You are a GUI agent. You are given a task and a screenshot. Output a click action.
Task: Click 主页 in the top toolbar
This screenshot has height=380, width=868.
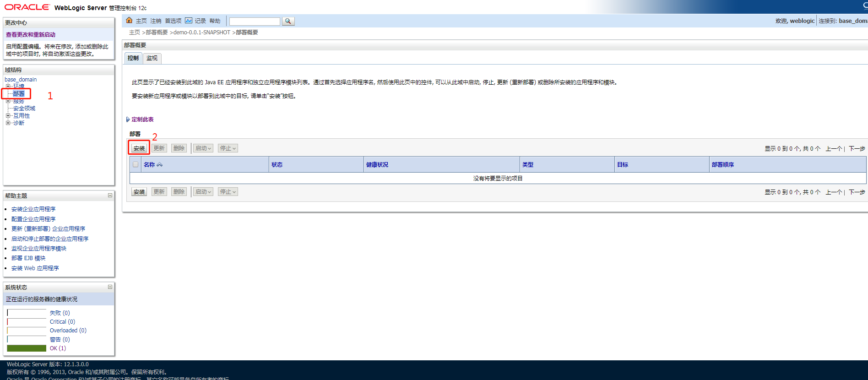(141, 21)
